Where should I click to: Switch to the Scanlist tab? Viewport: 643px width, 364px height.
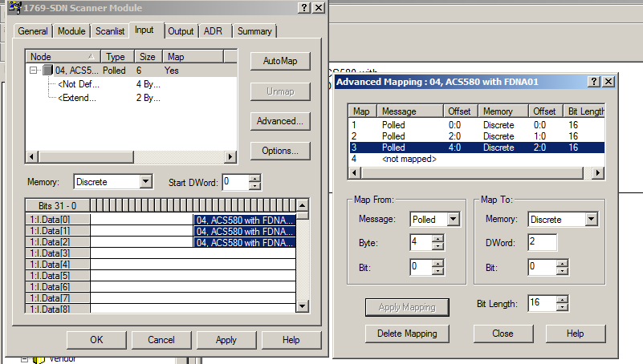[111, 31]
